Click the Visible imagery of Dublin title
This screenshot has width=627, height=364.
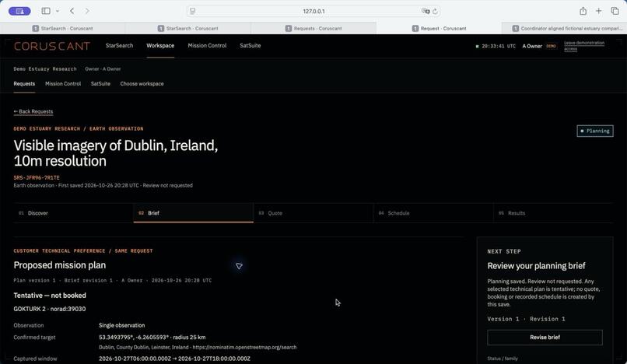click(x=116, y=153)
